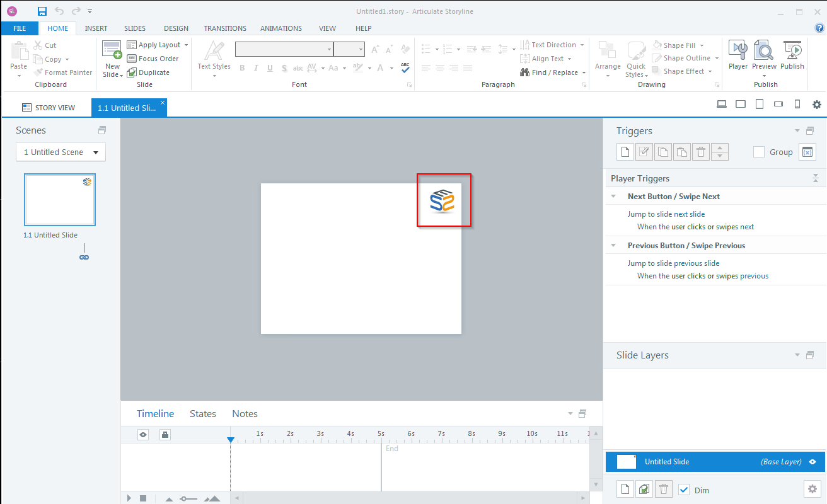Click the Cut scissors button
This screenshot has height=504, width=827.
click(x=45, y=45)
